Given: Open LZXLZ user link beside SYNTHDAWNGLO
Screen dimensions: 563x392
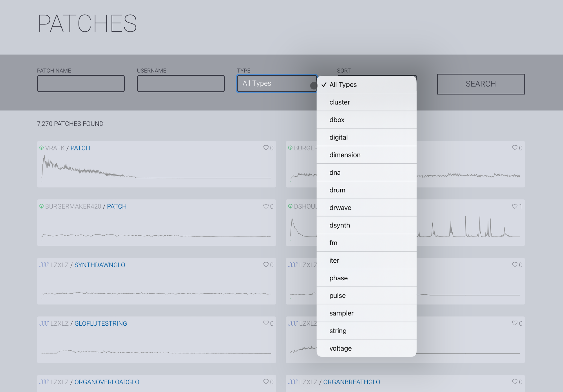Looking at the screenshot, I should (59, 265).
